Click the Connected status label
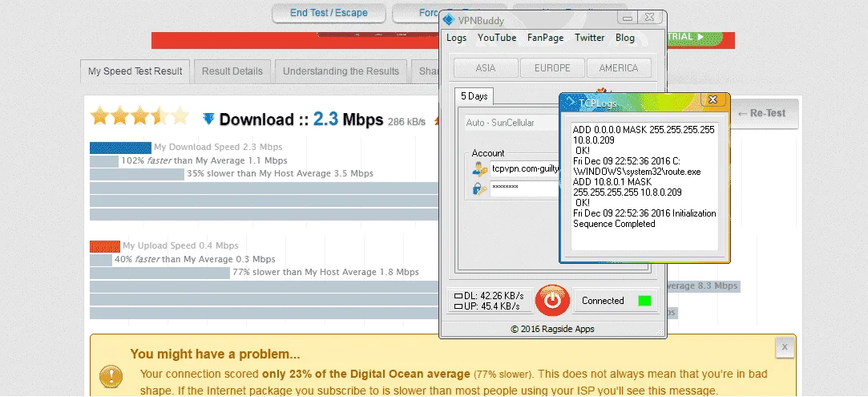 [x=602, y=301]
